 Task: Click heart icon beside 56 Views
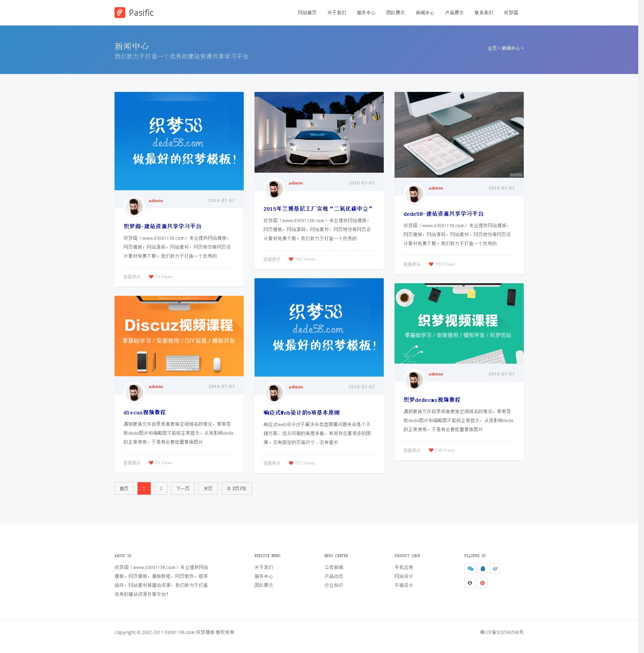tap(151, 463)
